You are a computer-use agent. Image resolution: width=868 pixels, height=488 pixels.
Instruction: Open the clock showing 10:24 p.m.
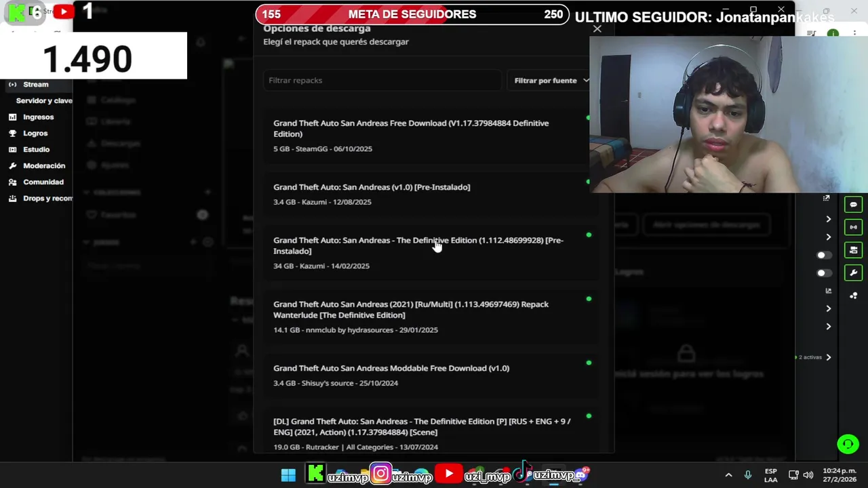840,475
